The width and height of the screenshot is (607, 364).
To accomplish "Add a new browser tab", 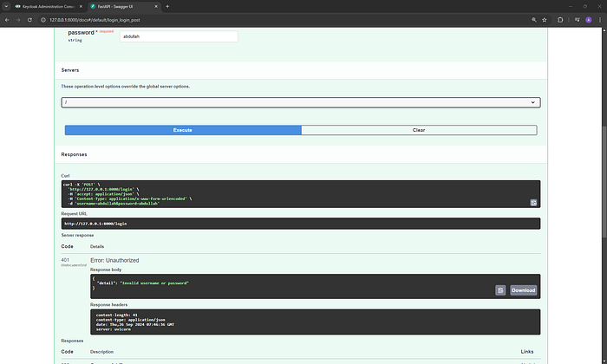I will pyautogui.click(x=167, y=6).
